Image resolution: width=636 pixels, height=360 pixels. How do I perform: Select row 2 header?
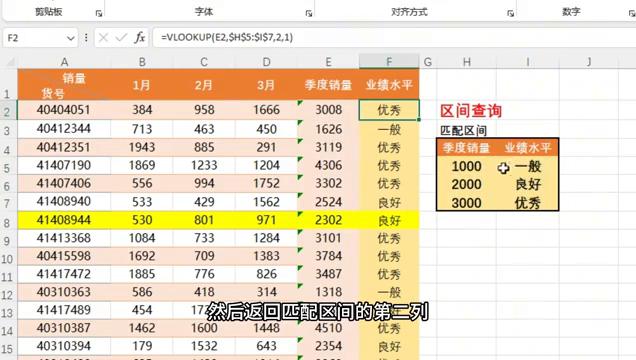tap(8, 111)
